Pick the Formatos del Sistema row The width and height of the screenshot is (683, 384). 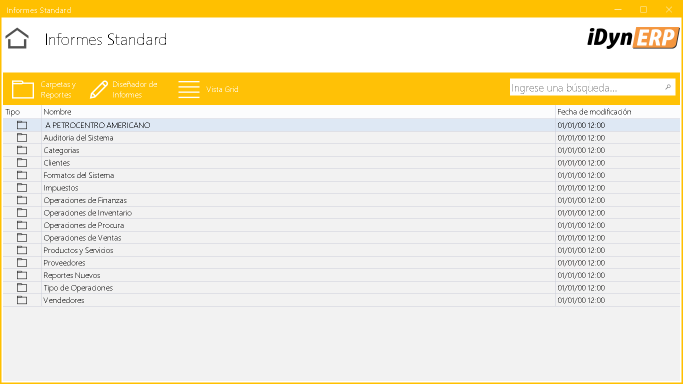point(342,175)
